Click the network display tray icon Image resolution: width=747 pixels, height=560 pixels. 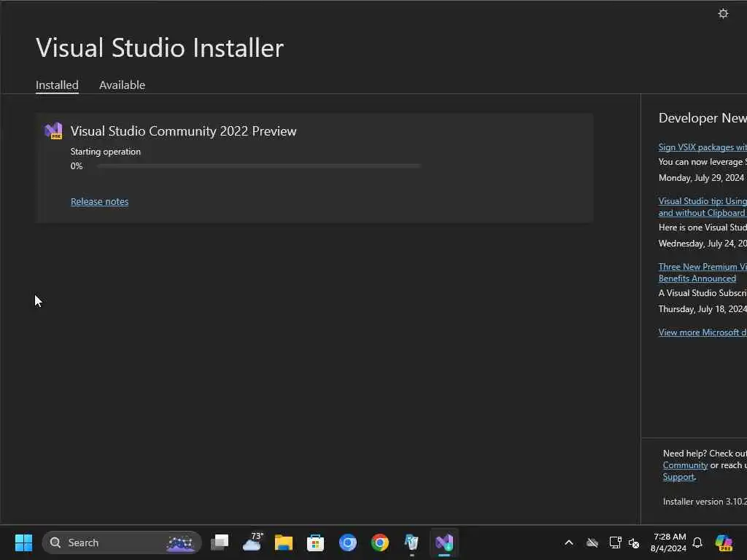click(615, 542)
